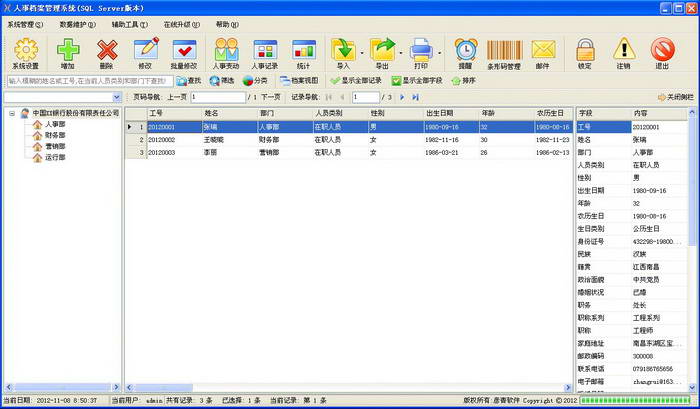Switch to 档案视图

(299, 81)
